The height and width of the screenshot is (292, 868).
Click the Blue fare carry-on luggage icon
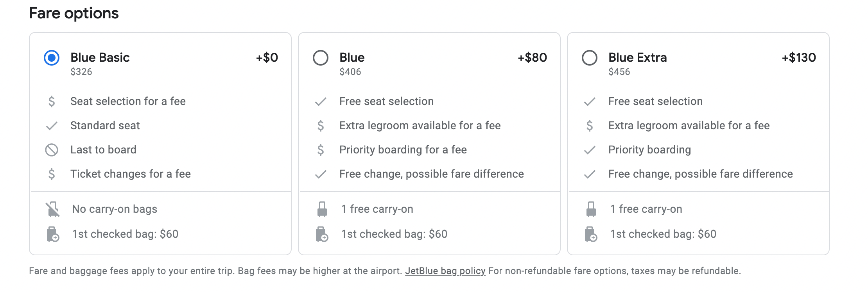pyautogui.click(x=322, y=209)
